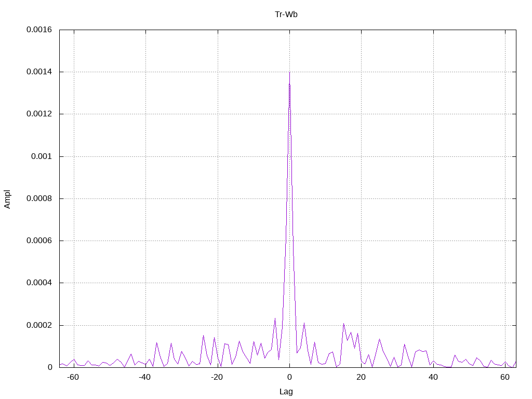
Task: Click the x-axis tick label -40
Action: [x=144, y=377]
